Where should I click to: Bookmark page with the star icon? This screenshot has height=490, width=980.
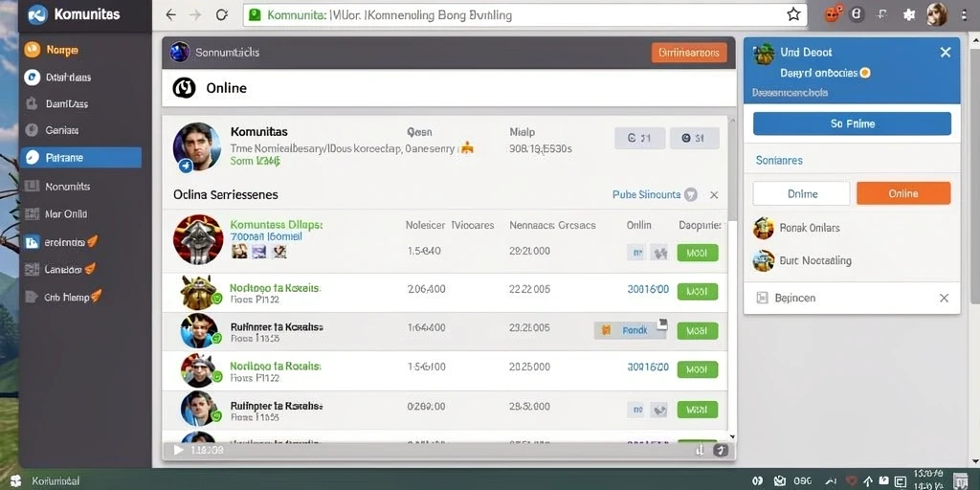point(793,14)
